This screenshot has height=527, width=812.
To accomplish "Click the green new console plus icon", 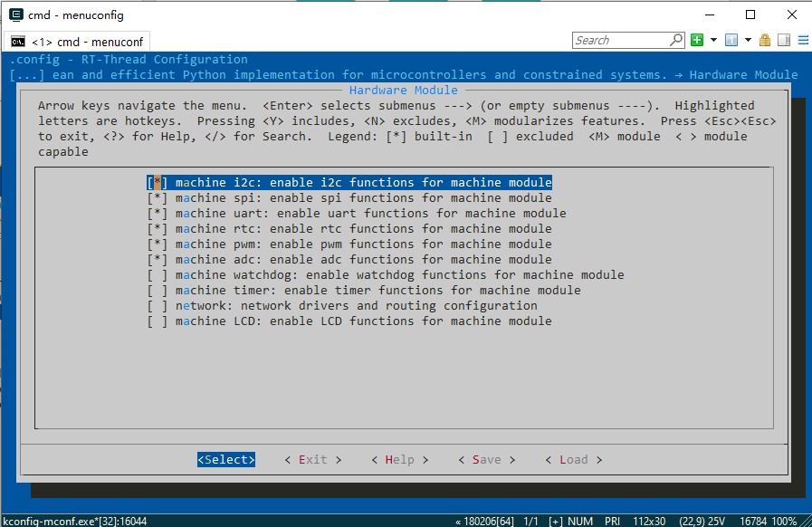I will [x=697, y=40].
